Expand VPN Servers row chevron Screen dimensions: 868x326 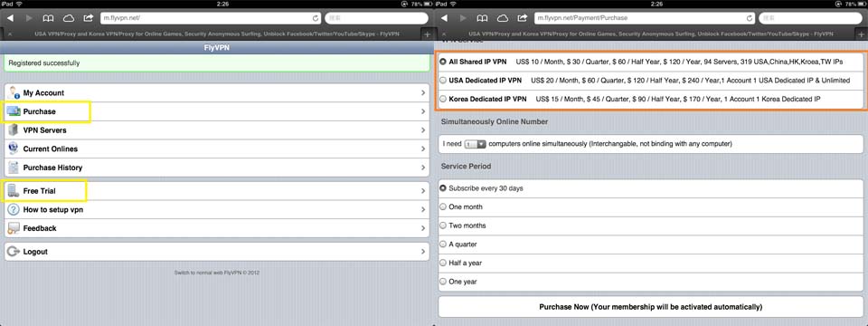(423, 130)
